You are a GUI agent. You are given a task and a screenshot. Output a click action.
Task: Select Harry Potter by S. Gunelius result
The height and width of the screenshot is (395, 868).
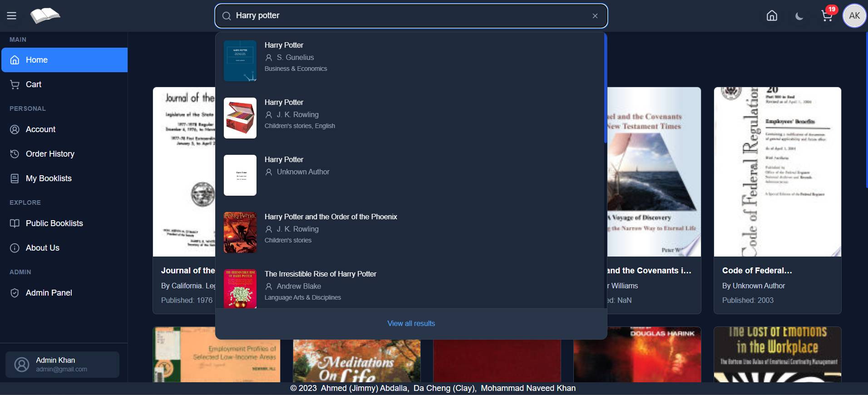[x=411, y=61]
